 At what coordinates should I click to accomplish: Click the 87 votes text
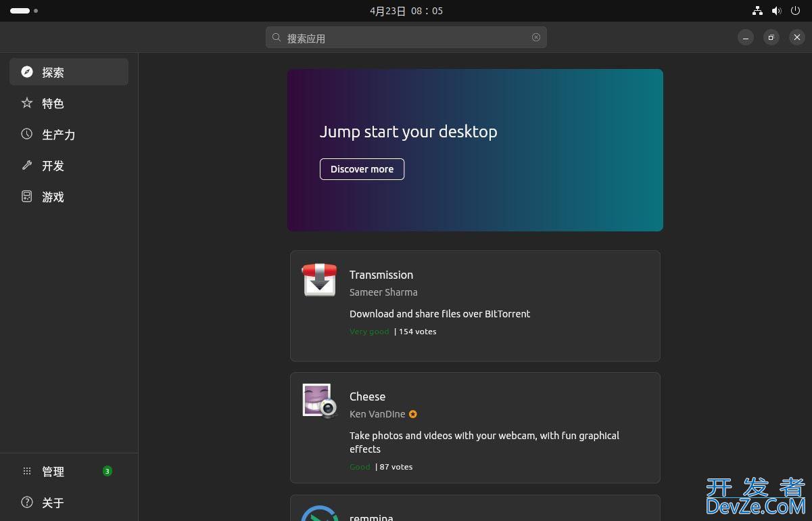(x=396, y=467)
